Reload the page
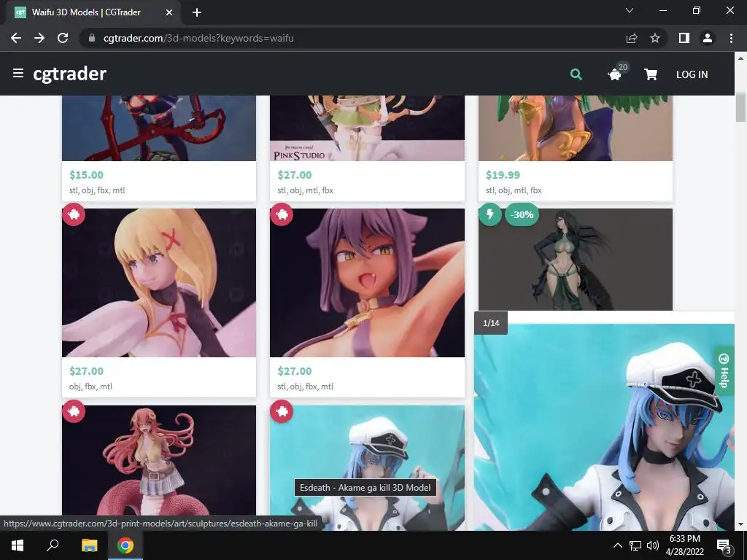 click(x=63, y=38)
